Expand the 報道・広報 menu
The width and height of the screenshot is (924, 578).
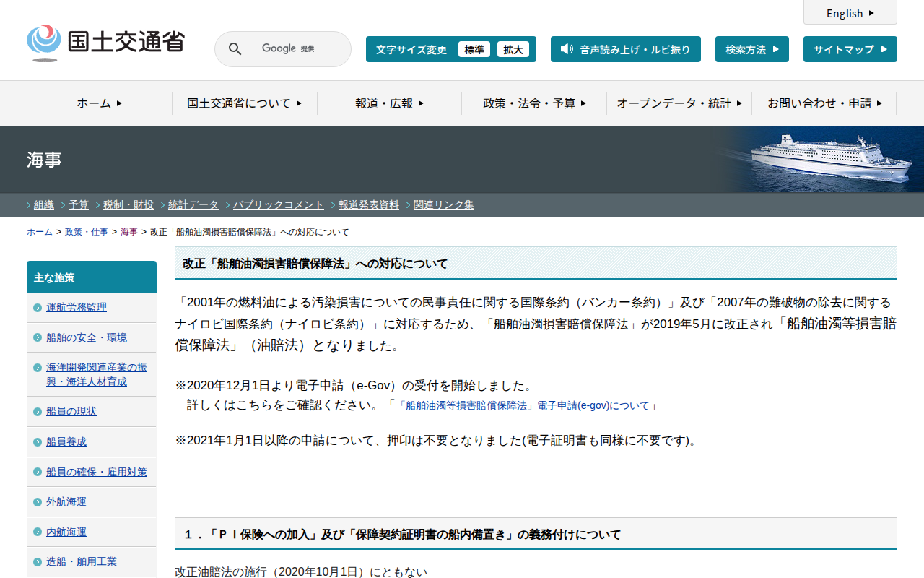click(x=390, y=103)
